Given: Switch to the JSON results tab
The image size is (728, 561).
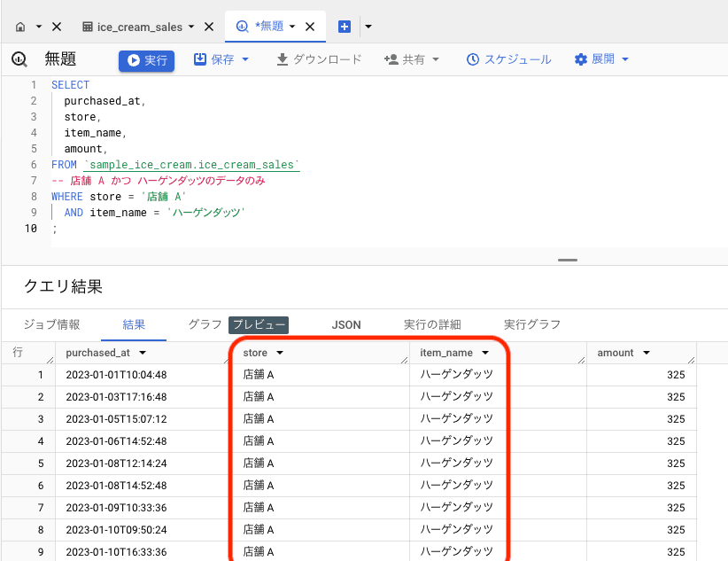Looking at the screenshot, I should pyautogui.click(x=346, y=324).
